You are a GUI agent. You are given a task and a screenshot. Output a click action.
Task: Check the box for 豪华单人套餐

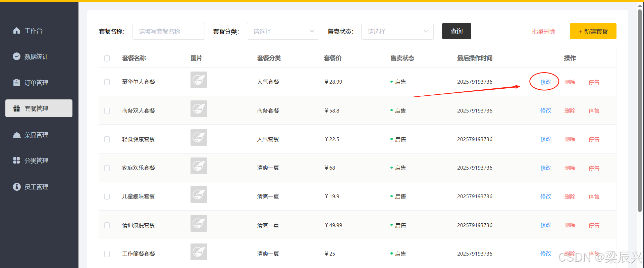[x=107, y=82]
